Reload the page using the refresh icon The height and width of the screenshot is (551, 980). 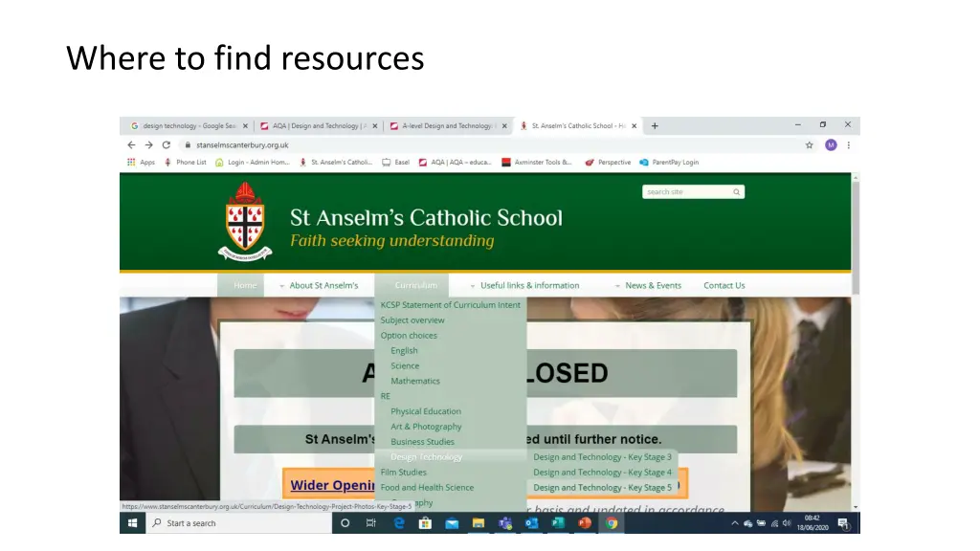166,145
